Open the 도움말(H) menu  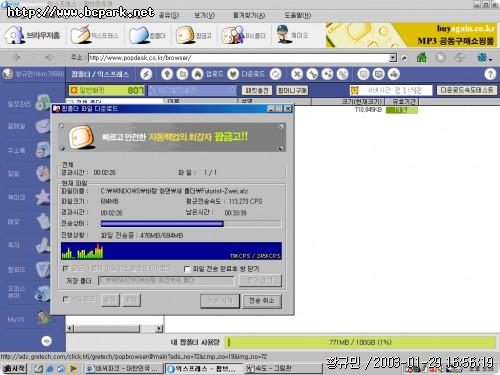297,15
